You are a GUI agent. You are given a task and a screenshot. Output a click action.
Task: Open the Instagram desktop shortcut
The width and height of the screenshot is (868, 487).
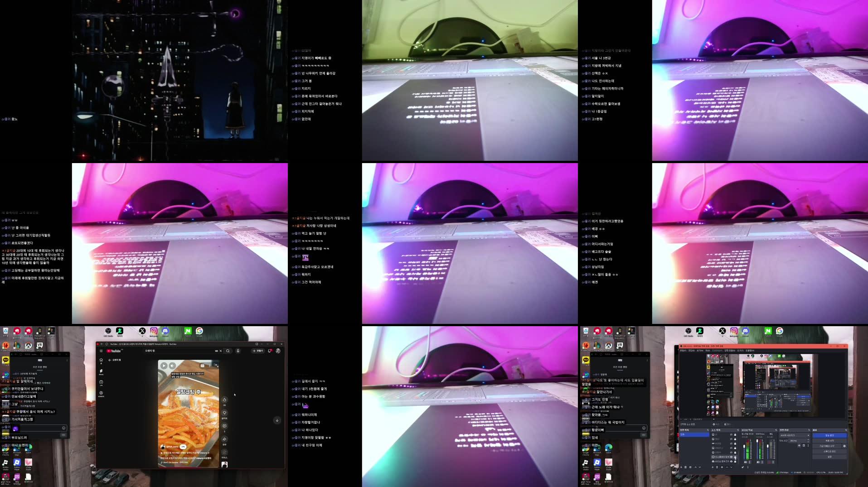(154, 331)
